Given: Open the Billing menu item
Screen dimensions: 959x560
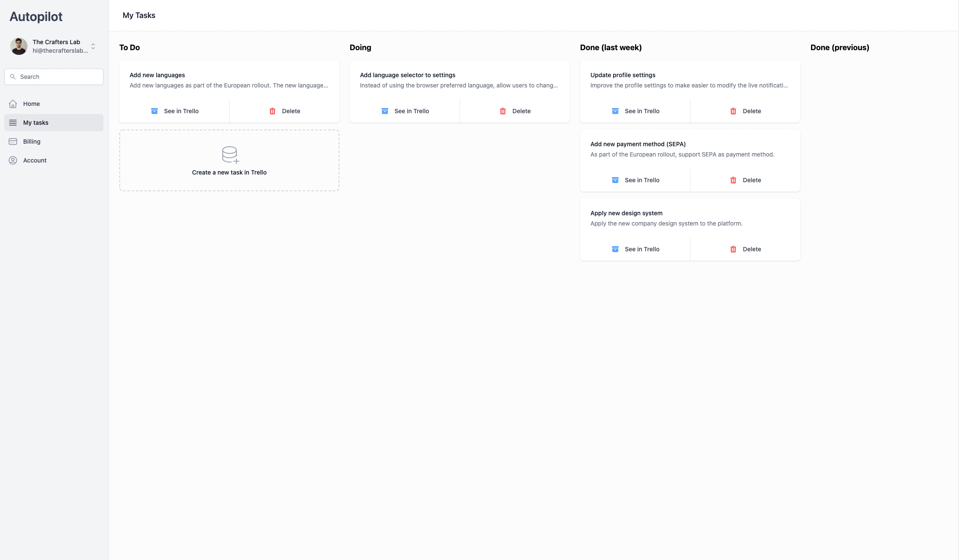Looking at the screenshot, I should [x=32, y=142].
